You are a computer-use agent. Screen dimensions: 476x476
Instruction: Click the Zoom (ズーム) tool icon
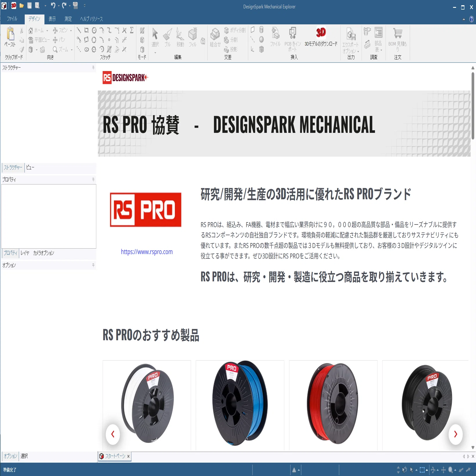click(55, 50)
